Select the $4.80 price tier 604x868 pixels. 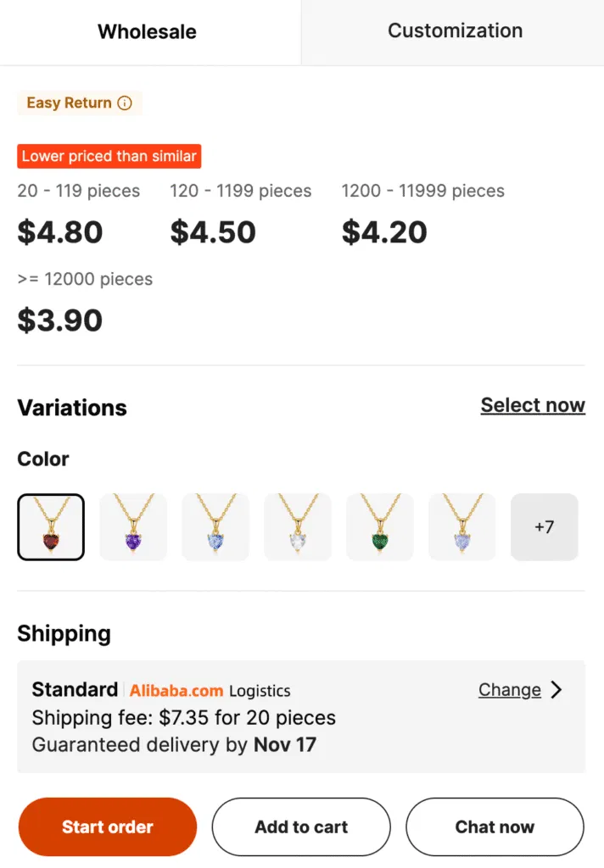point(59,232)
